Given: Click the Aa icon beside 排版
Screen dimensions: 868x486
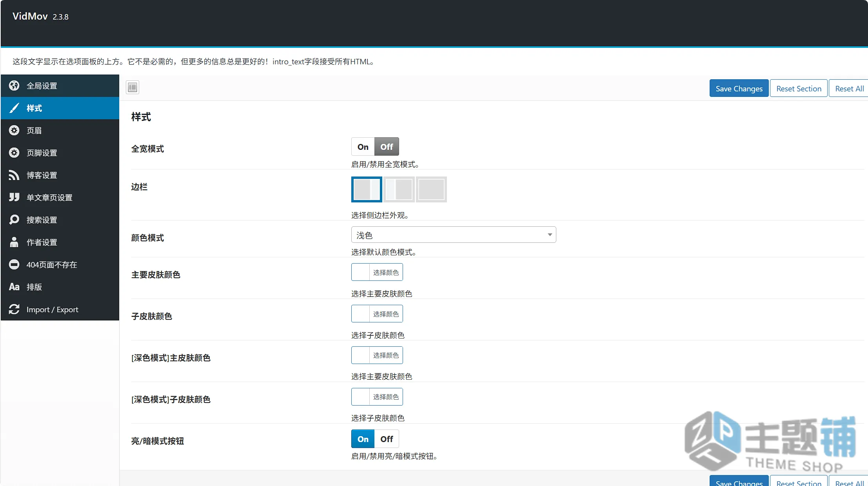Looking at the screenshot, I should (x=14, y=287).
